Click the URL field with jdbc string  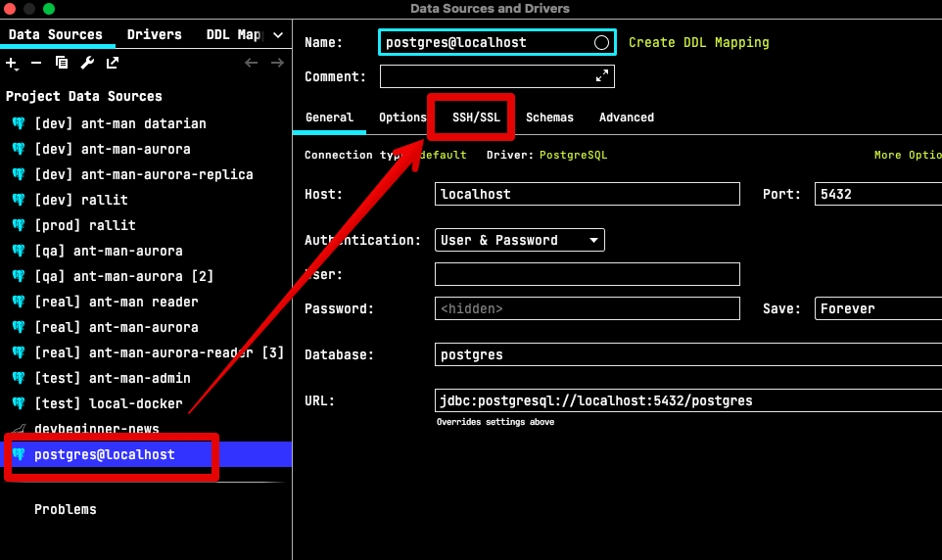click(x=687, y=400)
